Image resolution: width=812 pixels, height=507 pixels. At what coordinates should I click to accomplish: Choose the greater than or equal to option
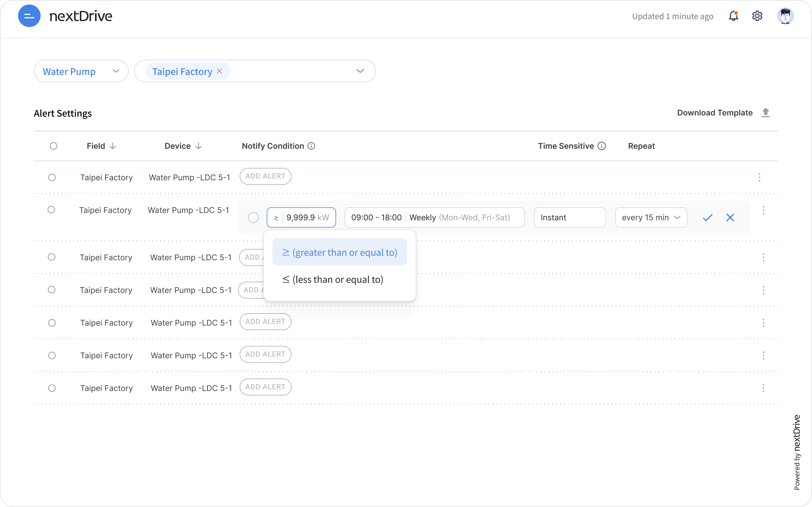[x=339, y=252]
